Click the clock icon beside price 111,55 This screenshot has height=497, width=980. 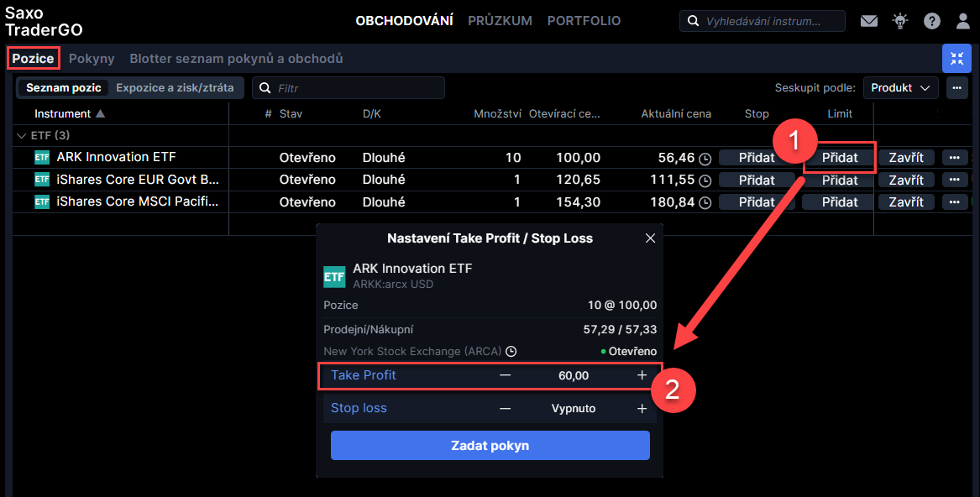tap(705, 180)
